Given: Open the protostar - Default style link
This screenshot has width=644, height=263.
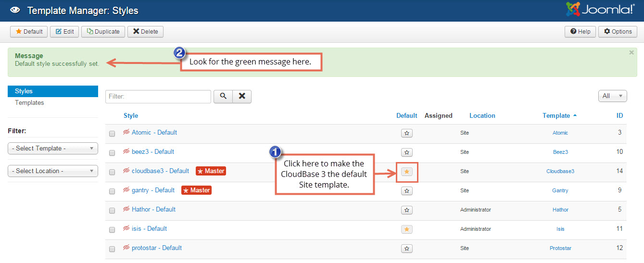Looking at the screenshot, I should (157, 248).
